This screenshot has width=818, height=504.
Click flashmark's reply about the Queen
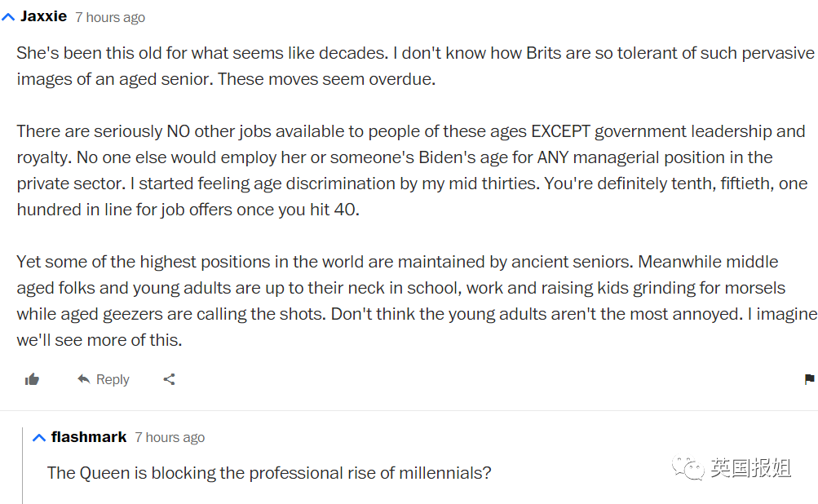click(269, 473)
